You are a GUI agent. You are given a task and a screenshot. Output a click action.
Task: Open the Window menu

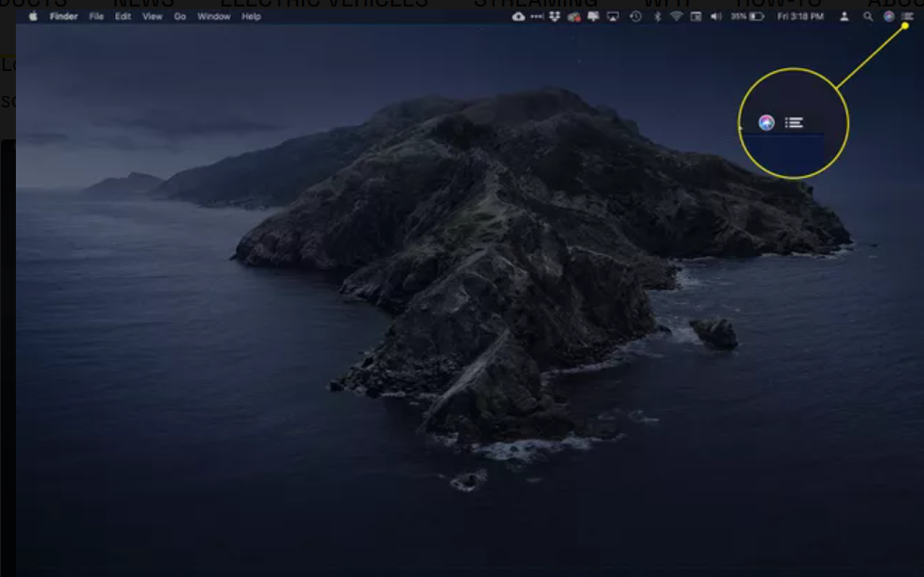click(213, 17)
